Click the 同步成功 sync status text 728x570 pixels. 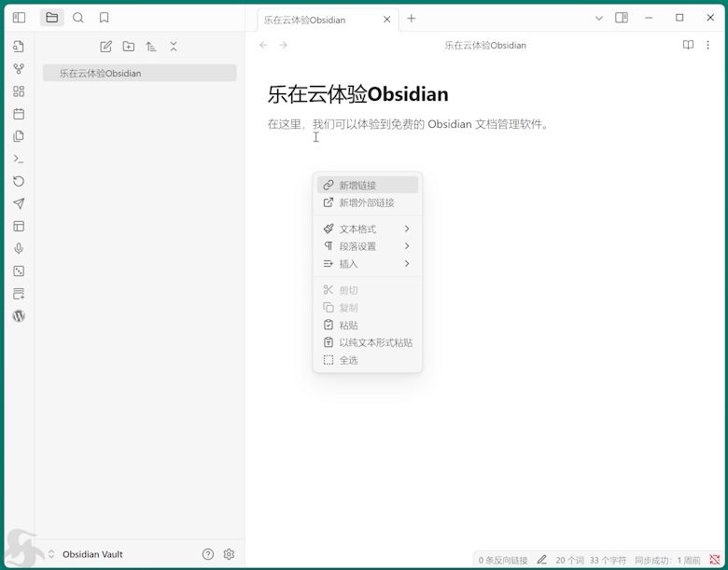point(667,561)
